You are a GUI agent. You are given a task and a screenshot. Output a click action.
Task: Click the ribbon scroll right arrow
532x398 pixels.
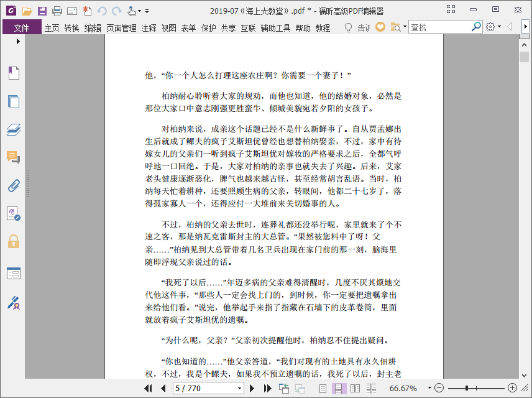[526, 27]
